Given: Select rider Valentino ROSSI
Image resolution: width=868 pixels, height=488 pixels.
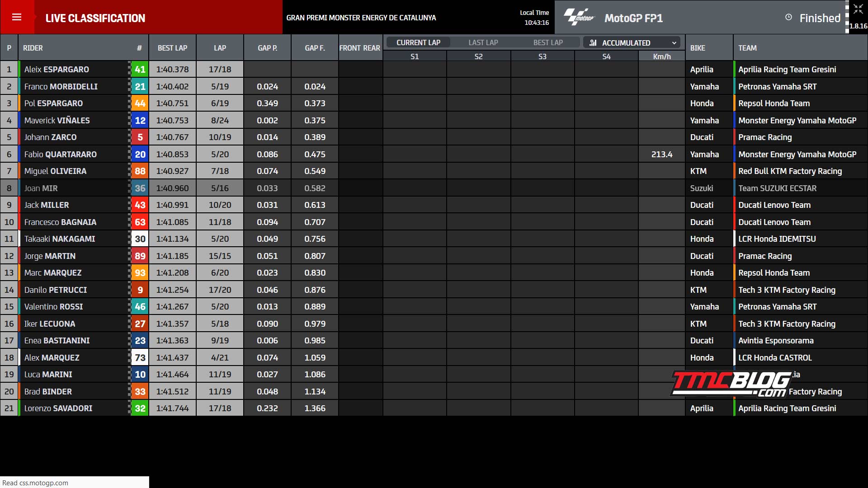Looking at the screenshot, I should (x=53, y=307).
